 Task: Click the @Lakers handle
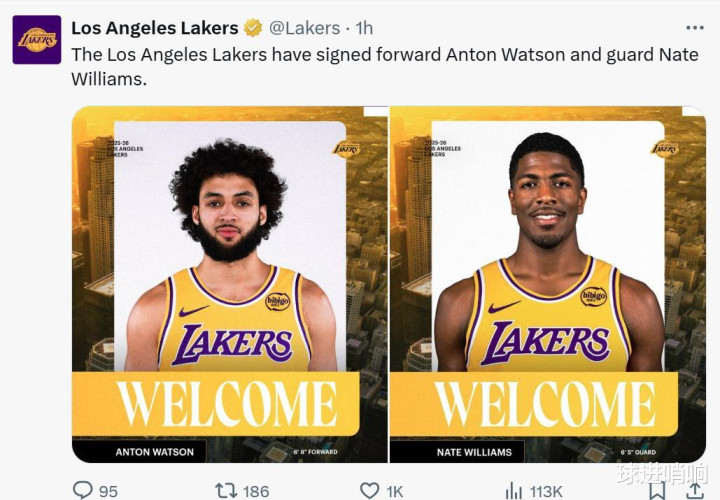[305, 28]
